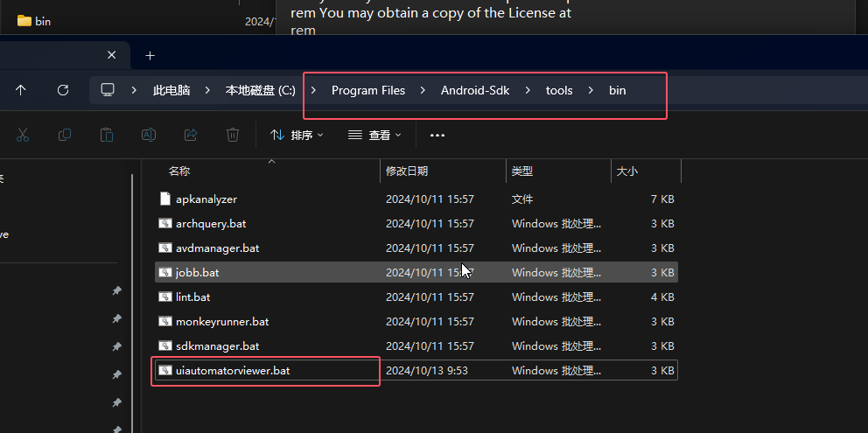Go to 本地磁盘 (C:) in the address bar
This screenshot has height=433, width=868.
coord(260,90)
